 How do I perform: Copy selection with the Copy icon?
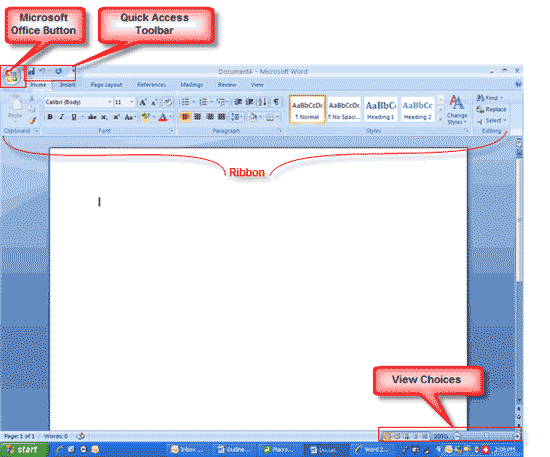[32, 109]
